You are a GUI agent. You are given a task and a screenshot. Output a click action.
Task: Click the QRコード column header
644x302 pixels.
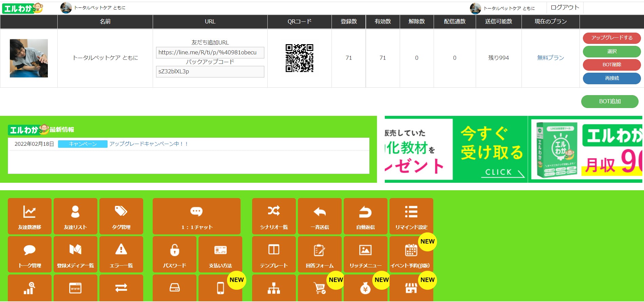pyautogui.click(x=300, y=21)
